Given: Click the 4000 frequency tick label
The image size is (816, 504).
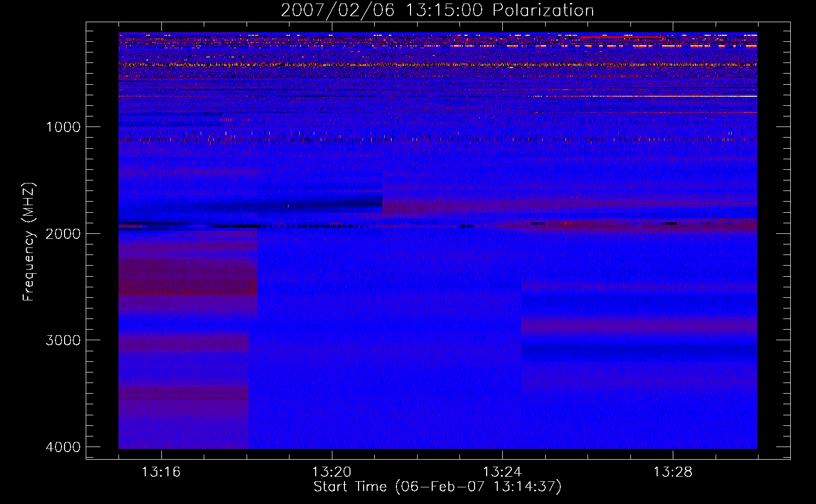Looking at the screenshot, I should [63, 447].
